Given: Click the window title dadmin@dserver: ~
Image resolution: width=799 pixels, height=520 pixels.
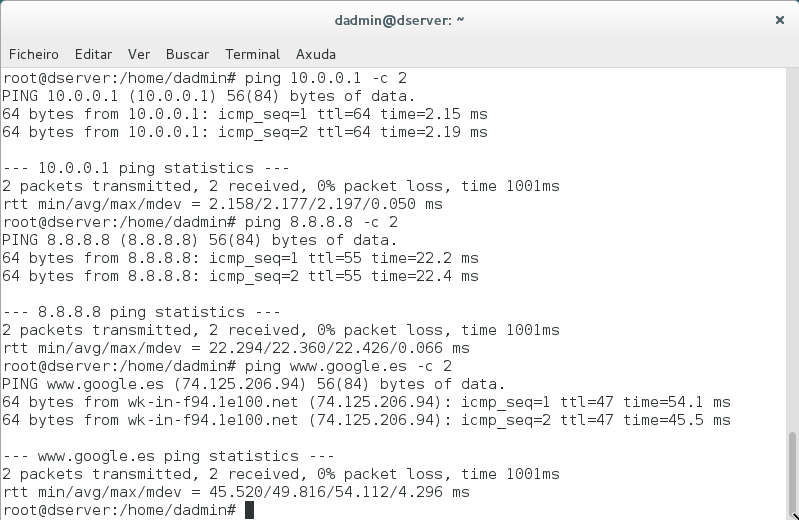Looking at the screenshot, I should tap(399, 20).
